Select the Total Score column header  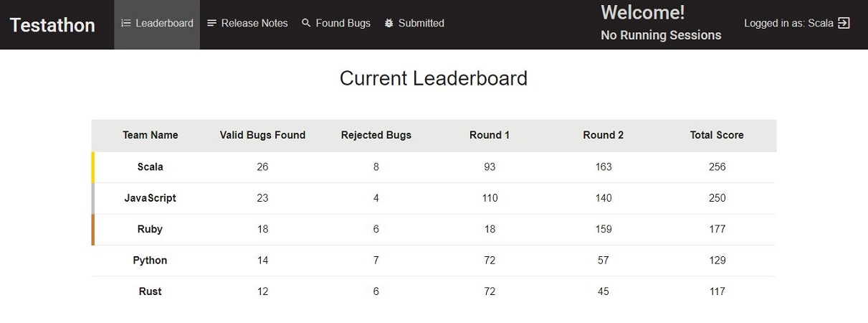(x=716, y=135)
